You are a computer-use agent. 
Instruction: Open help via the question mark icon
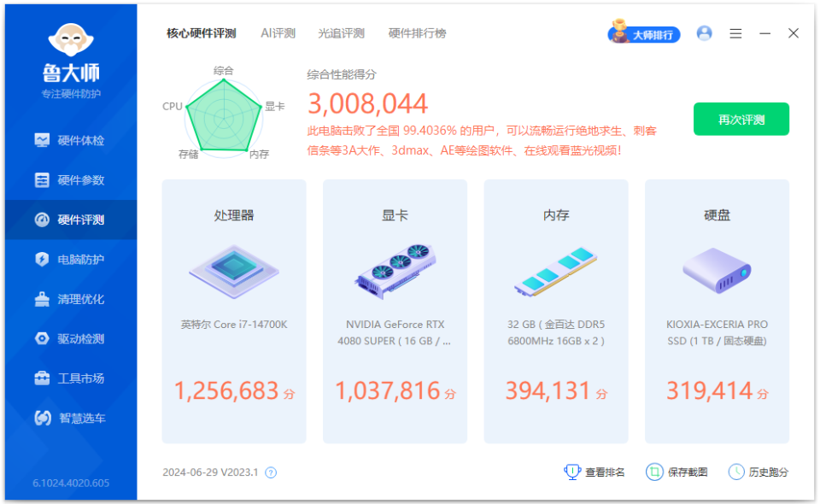[x=272, y=472]
